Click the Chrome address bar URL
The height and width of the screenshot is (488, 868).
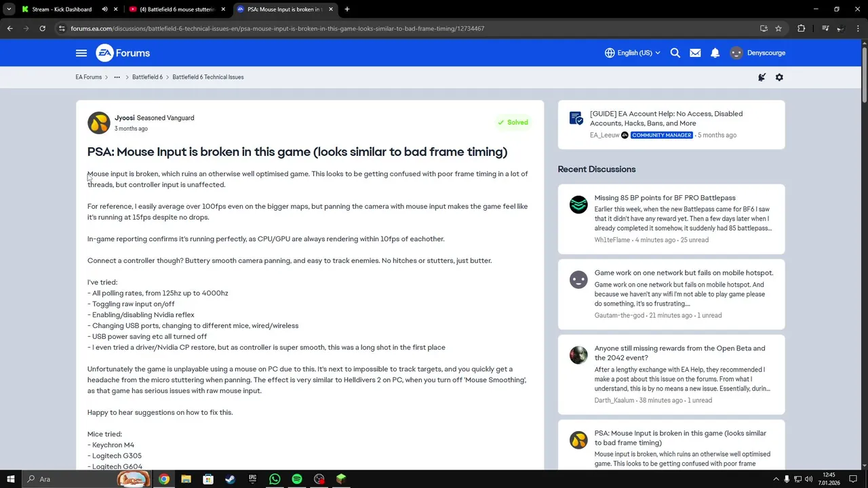point(277,28)
